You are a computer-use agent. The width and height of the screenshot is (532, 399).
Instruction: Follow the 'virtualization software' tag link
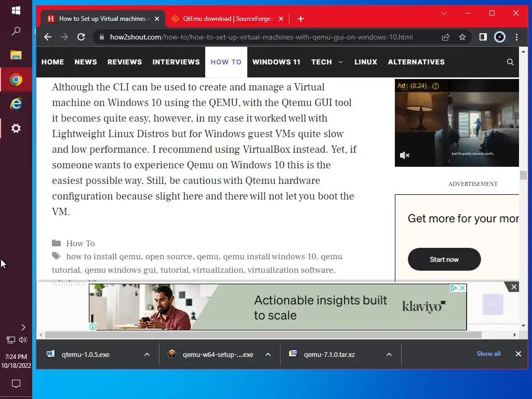tap(290, 270)
